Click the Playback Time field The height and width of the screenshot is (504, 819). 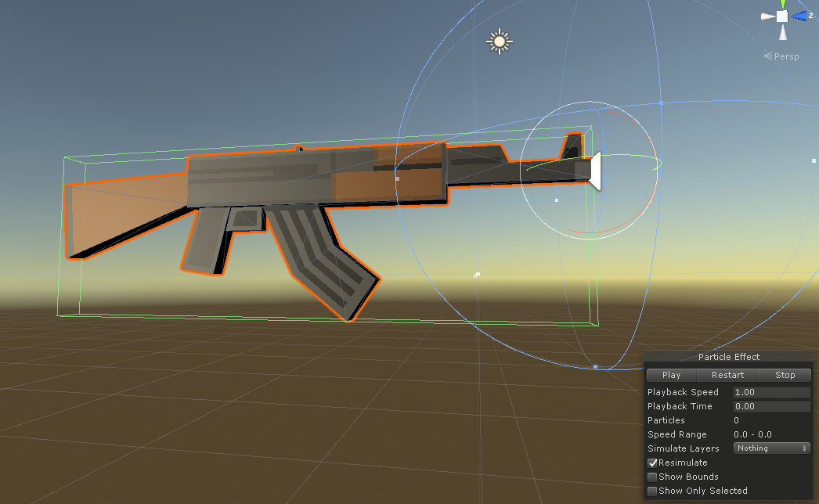click(771, 406)
